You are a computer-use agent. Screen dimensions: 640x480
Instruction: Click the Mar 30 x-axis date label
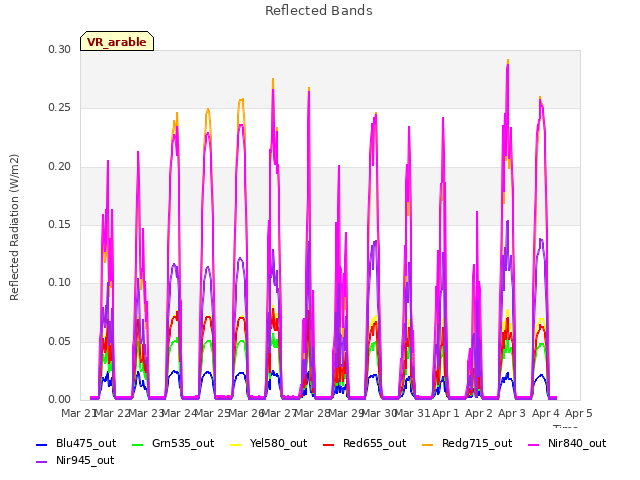pos(379,413)
